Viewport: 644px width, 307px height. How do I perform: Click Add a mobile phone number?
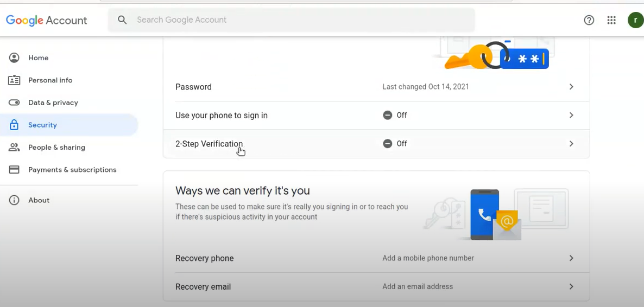428,258
